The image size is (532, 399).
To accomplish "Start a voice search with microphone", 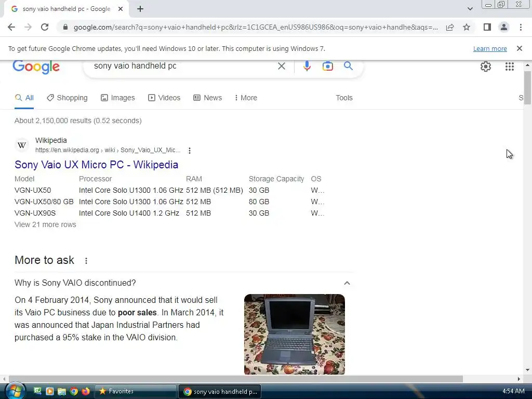I will [307, 66].
